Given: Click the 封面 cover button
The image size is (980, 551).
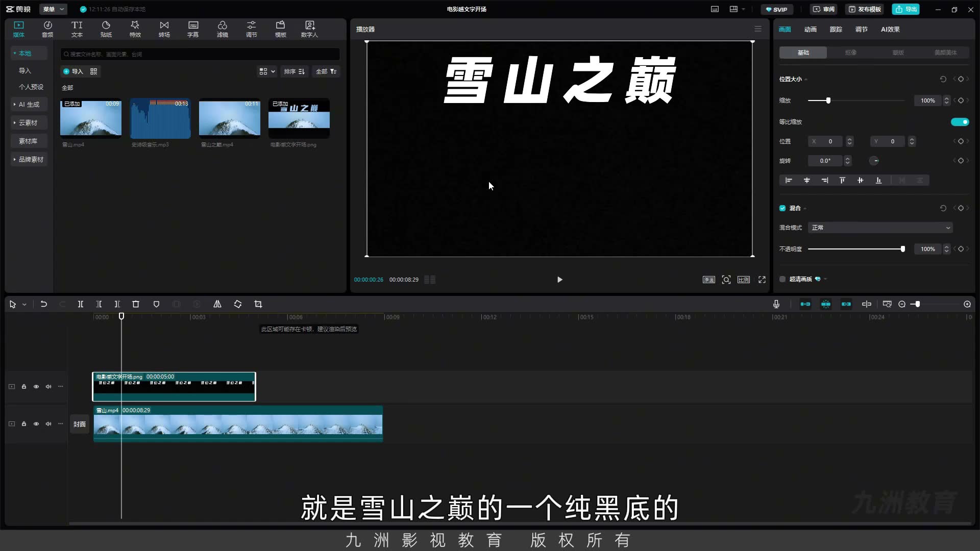Looking at the screenshot, I should [80, 424].
